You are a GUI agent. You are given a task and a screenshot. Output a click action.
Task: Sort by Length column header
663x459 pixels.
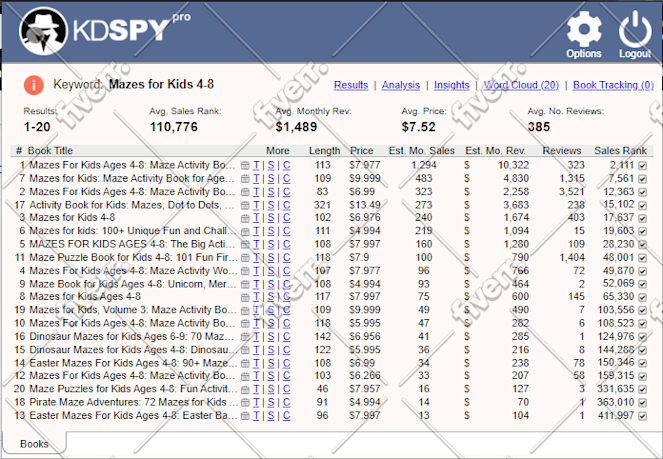[324, 150]
